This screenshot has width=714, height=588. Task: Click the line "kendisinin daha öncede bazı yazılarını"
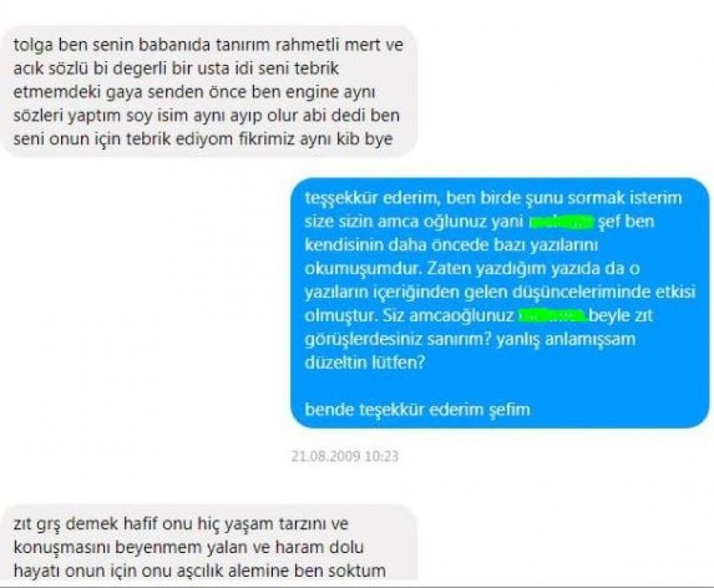pos(451,245)
